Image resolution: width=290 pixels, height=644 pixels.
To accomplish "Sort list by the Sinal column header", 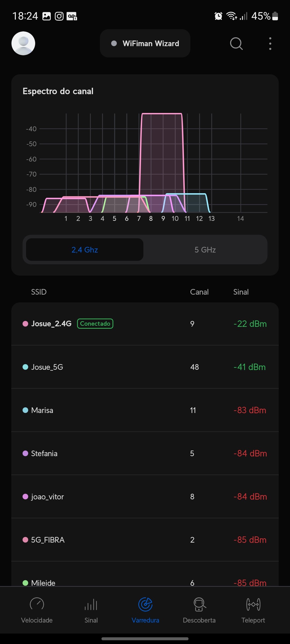I will 241,292.
